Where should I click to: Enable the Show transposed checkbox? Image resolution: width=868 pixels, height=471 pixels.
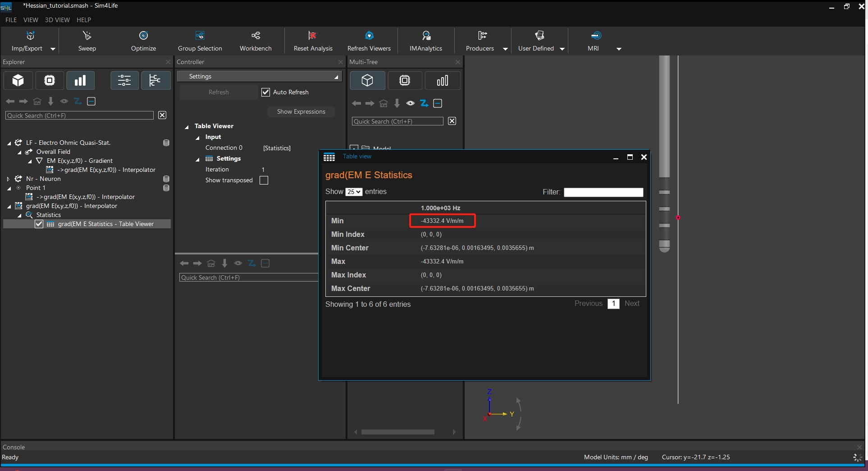(x=264, y=180)
